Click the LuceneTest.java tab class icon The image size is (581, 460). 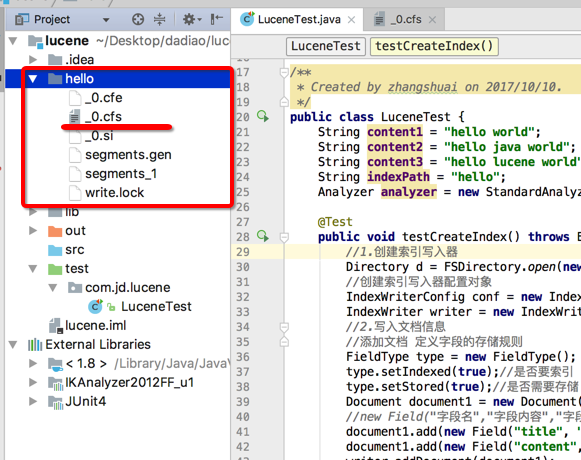click(247, 19)
